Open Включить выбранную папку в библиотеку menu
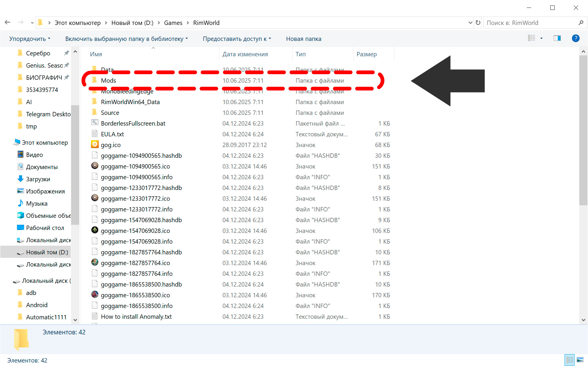The image size is (588, 366). click(x=126, y=39)
